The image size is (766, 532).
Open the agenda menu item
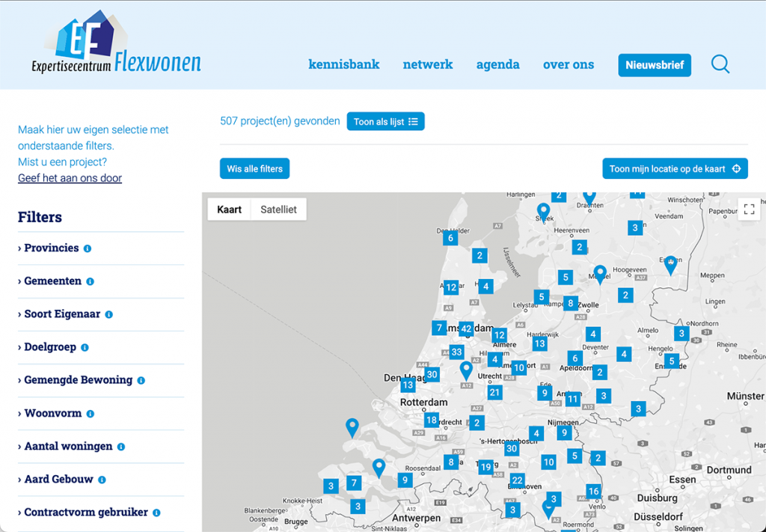tap(497, 64)
